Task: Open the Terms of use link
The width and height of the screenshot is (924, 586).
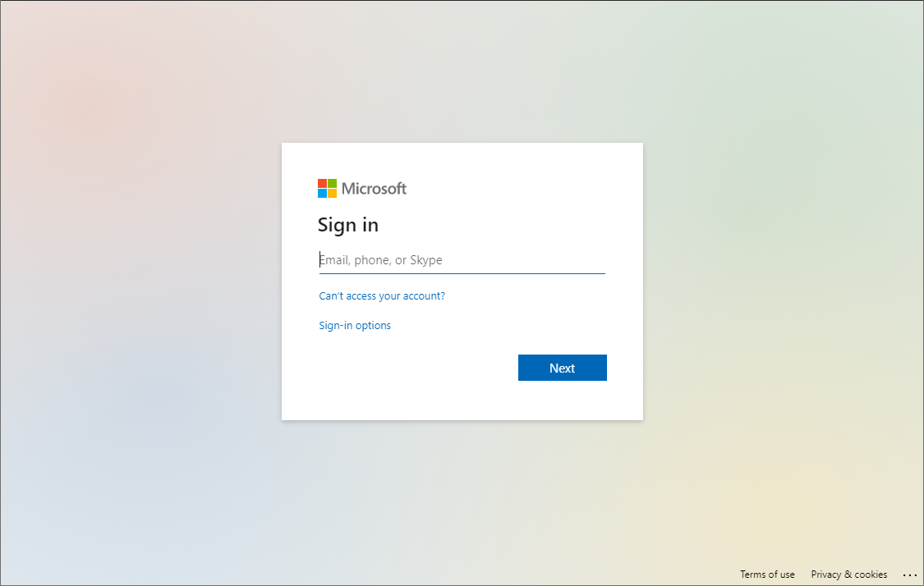Action: [x=767, y=575]
